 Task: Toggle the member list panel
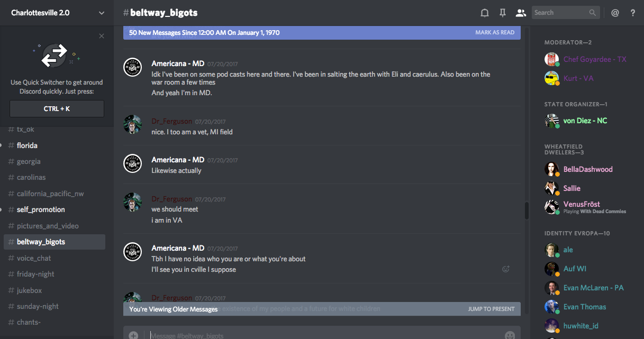(521, 13)
